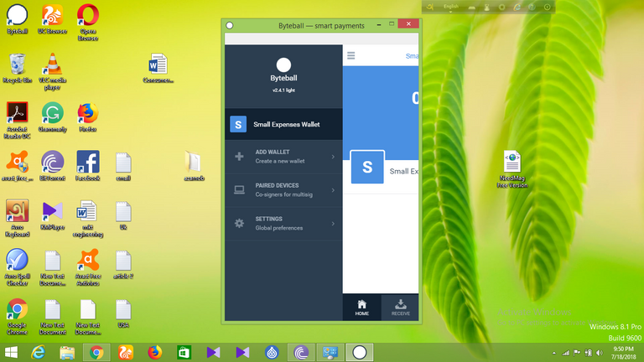Click the blue S icon beside Small Expenses Wallet in the sidebar
This screenshot has width=644, height=362.
point(238,124)
